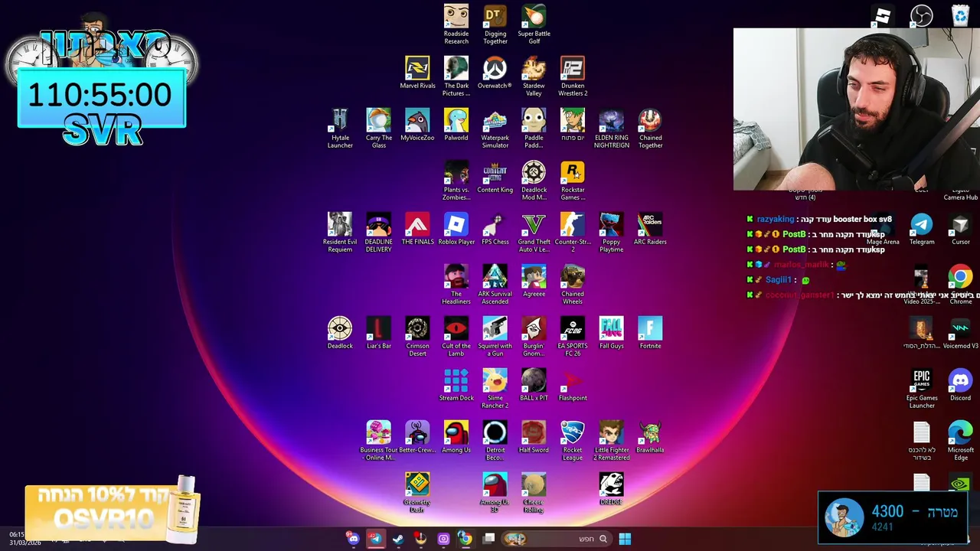Screen dimensions: 980x551
Task: Select the Detroit Become Human icon
Action: coord(495,441)
